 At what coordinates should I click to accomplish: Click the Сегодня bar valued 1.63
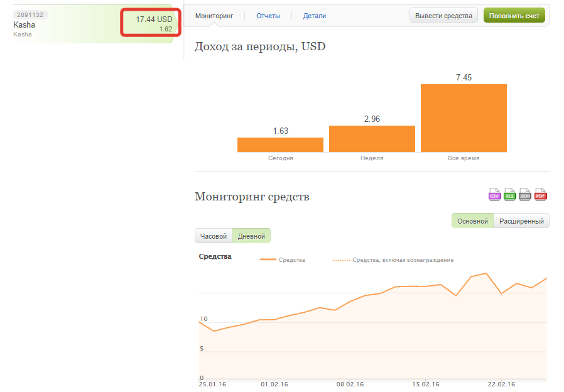280,144
